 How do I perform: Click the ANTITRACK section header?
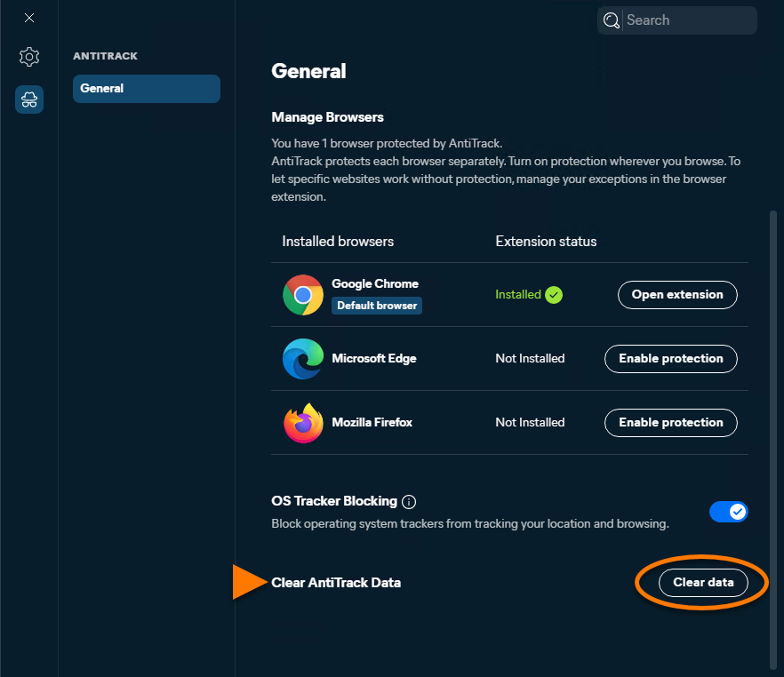(105, 56)
